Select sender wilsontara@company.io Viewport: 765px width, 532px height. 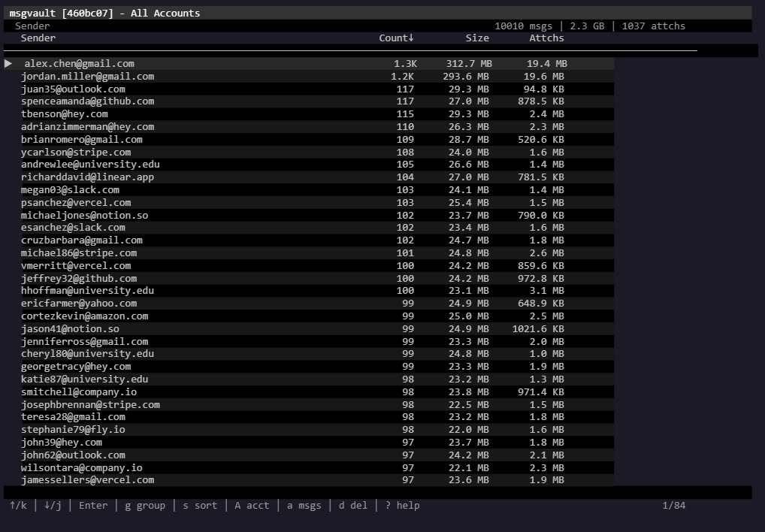coord(309,467)
